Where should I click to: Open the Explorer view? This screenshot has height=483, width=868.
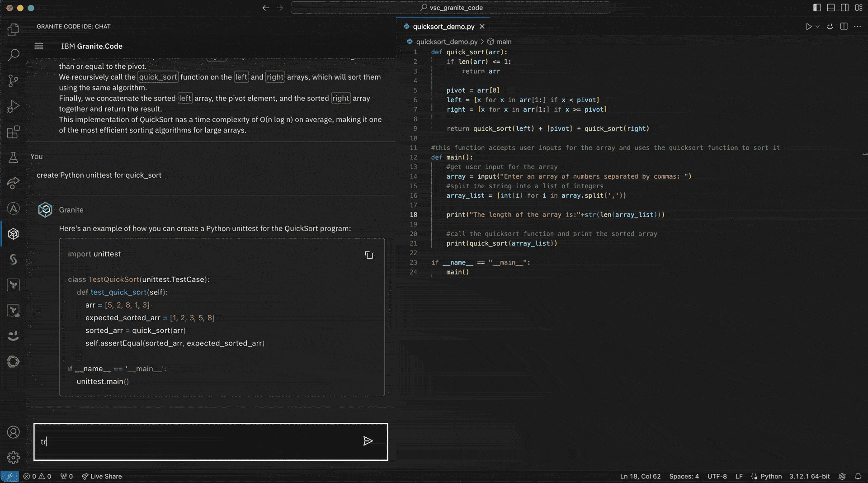13,29
